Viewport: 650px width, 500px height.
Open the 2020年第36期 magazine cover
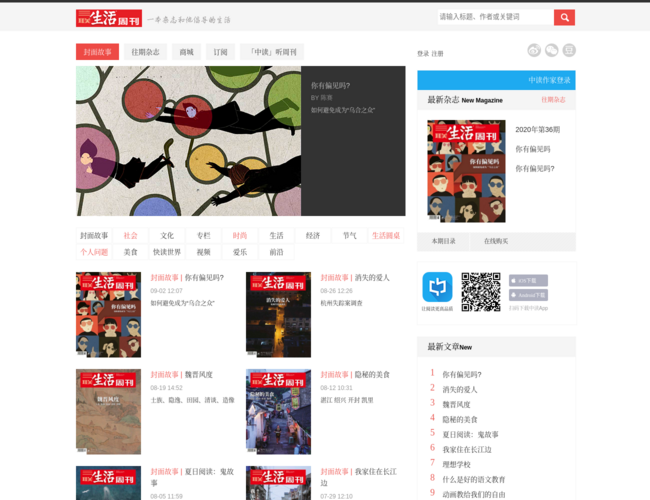click(466, 171)
